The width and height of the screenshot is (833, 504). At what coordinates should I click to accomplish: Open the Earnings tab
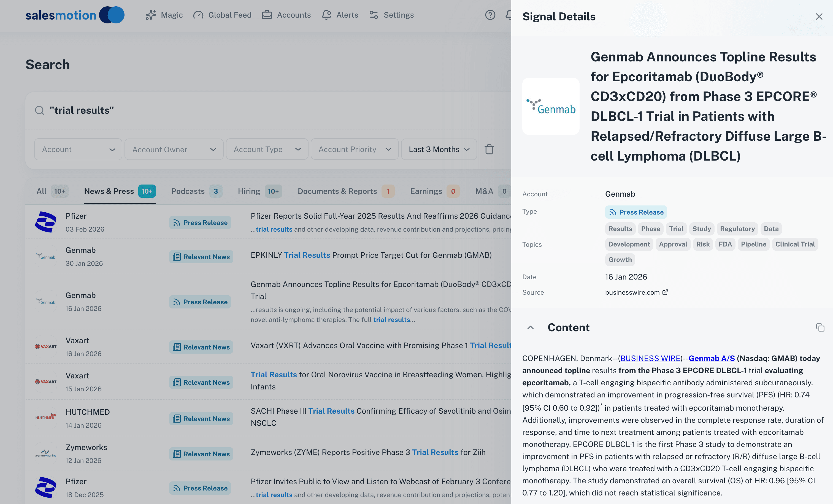[x=435, y=191]
